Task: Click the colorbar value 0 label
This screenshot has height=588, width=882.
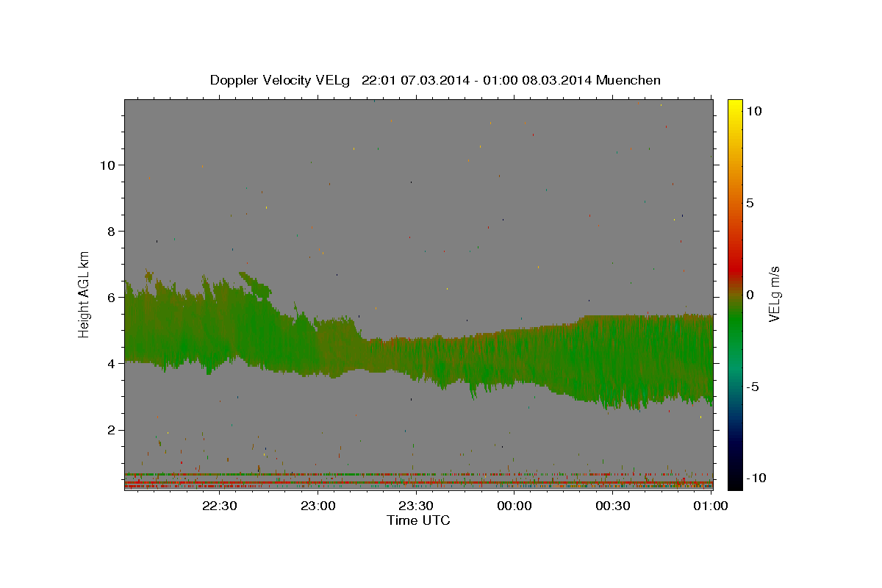Action: coord(750,295)
